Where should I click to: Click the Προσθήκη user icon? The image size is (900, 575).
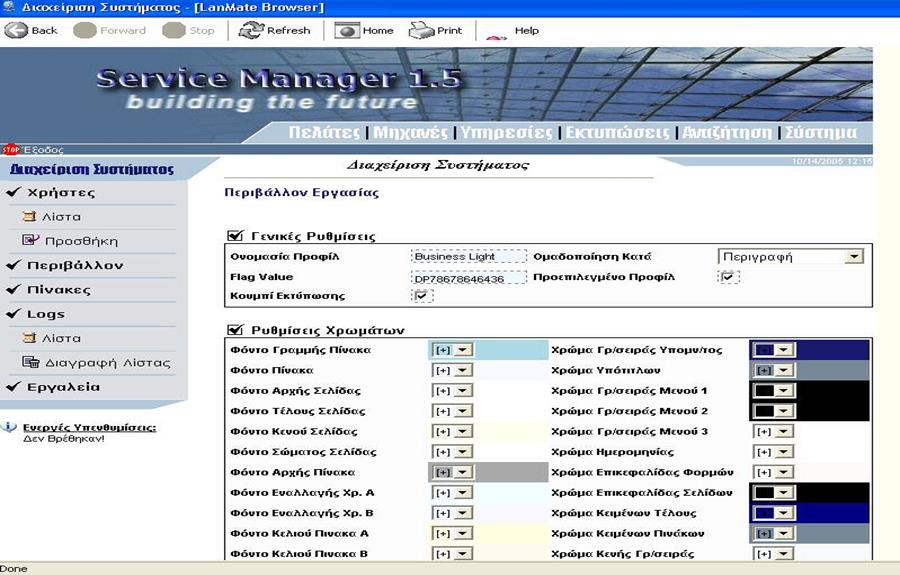click(x=30, y=240)
